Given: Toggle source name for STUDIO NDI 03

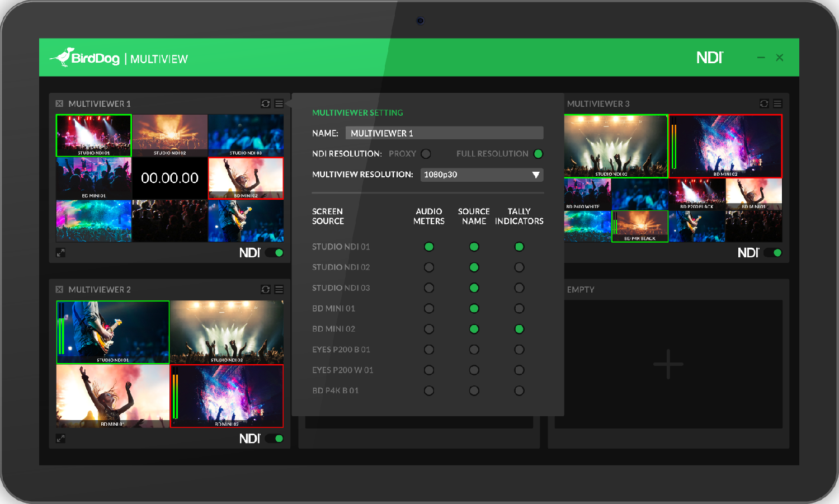Looking at the screenshot, I should pos(474,288).
